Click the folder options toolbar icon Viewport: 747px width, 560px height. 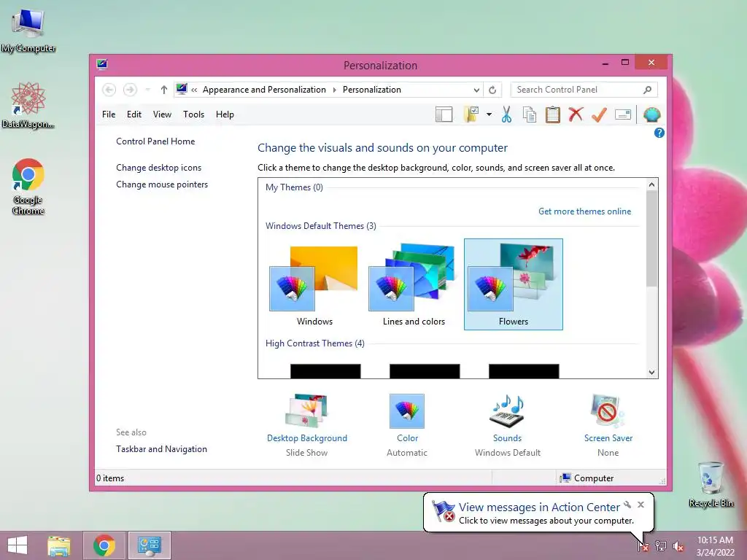(471, 114)
